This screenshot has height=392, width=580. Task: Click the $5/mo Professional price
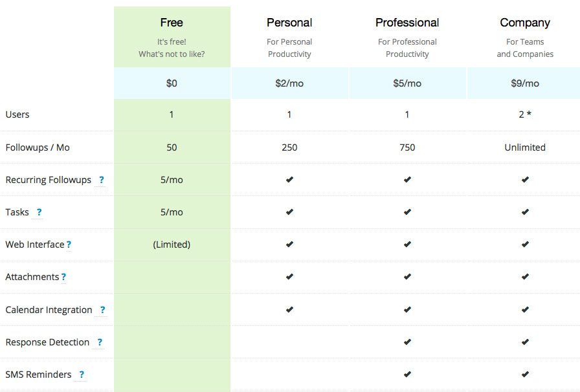[407, 83]
